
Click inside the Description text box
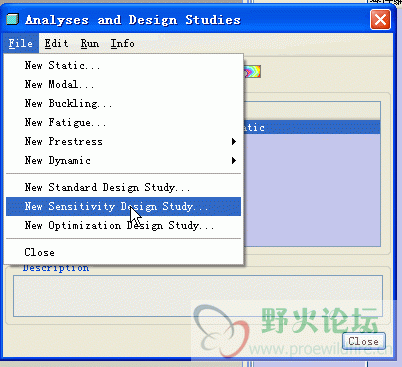(198, 296)
